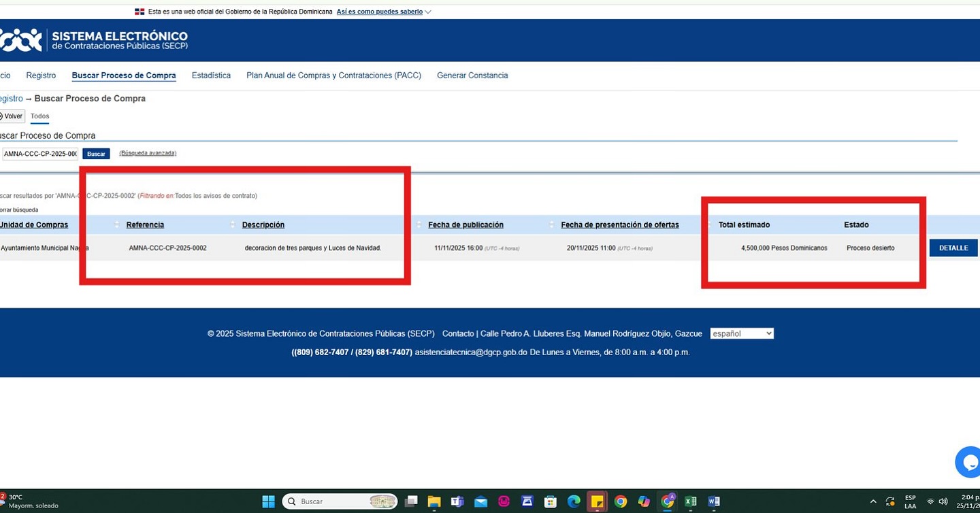This screenshot has height=513, width=980.
Task: Go to Plan Anual de Compras (PACC)
Action: [333, 76]
